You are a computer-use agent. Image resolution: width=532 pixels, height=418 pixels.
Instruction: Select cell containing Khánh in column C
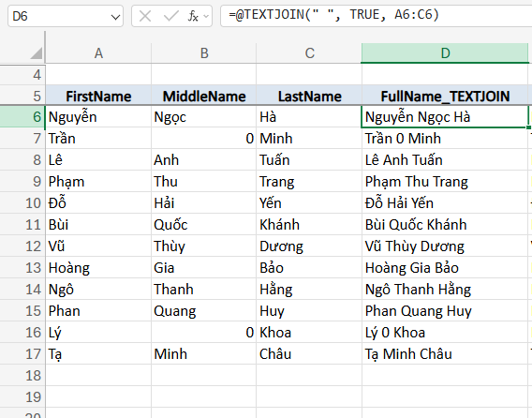click(309, 225)
